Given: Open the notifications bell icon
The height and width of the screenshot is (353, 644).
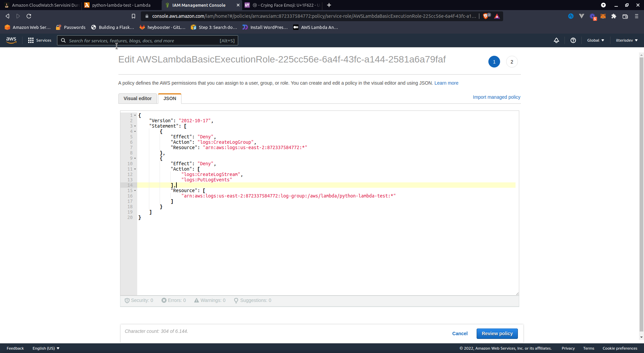Looking at the screenshot, I should pos(556,40).
